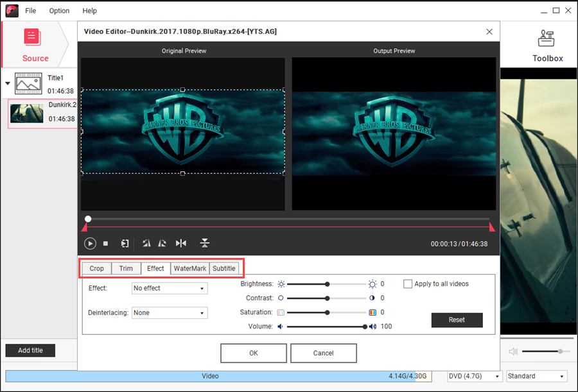Click the 4.14G/4.30G size text
578x392 pixels.
point(407,376)
